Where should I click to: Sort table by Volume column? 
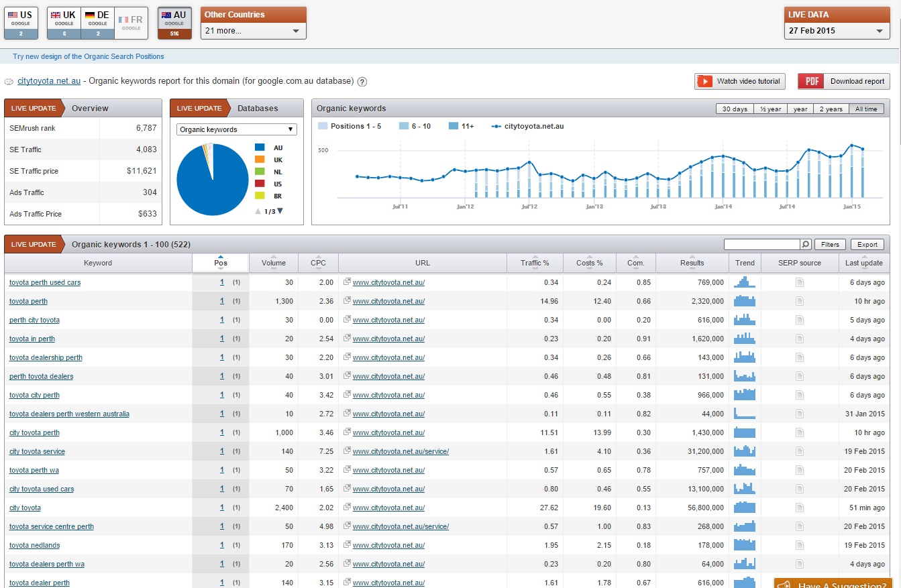click(274, 263)
